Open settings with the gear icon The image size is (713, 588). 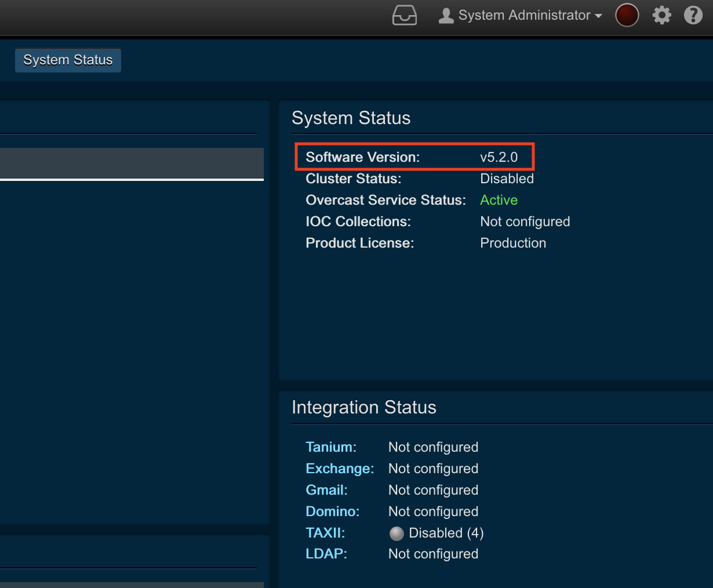[661, 15]
